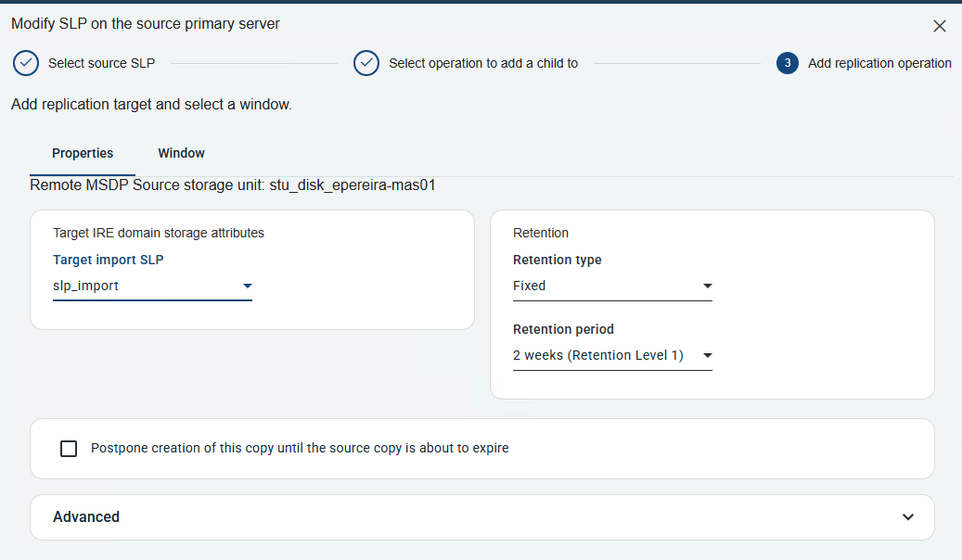
Task: Click the 'Add replication operation' step label
Action: coord(879,63)
